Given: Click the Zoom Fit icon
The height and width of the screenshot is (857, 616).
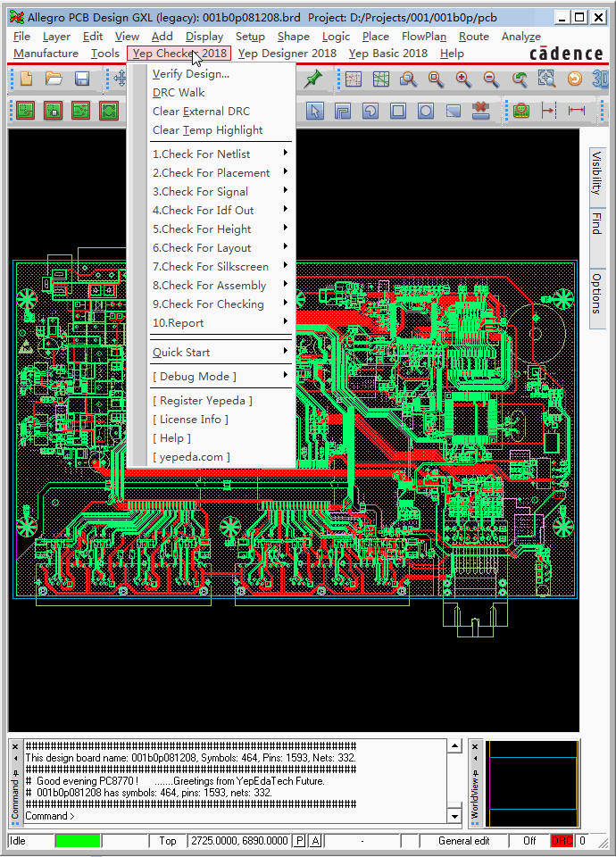Looking at the screenshot, I should click(437, 79).
